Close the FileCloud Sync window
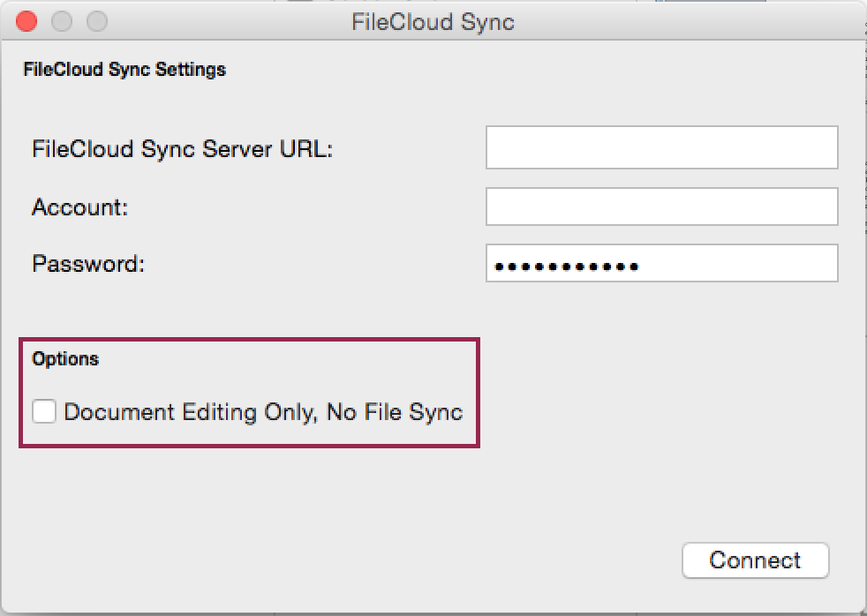This screenshot has height=616, width=867. 26,21
